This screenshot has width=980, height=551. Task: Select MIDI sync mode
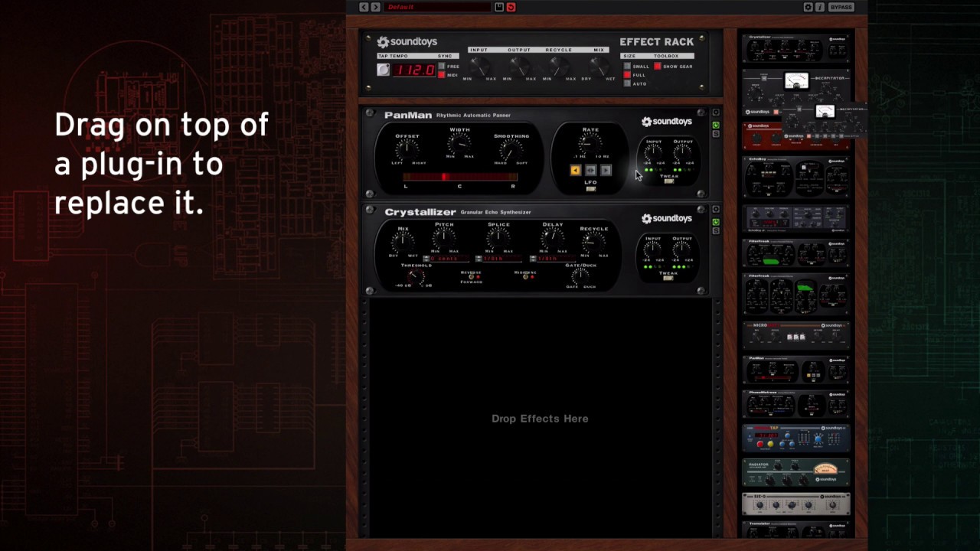tap(442, 75)
